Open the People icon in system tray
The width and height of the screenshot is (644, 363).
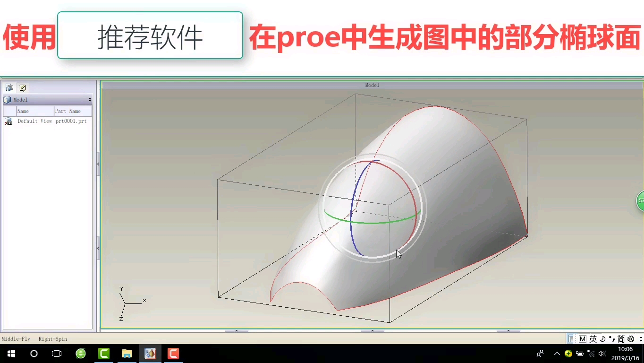[540, 354]
